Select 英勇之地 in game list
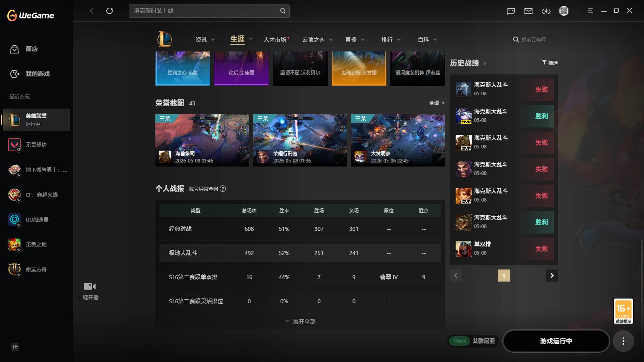The width and height of the screenshot is (644, 362). (37, 245)
